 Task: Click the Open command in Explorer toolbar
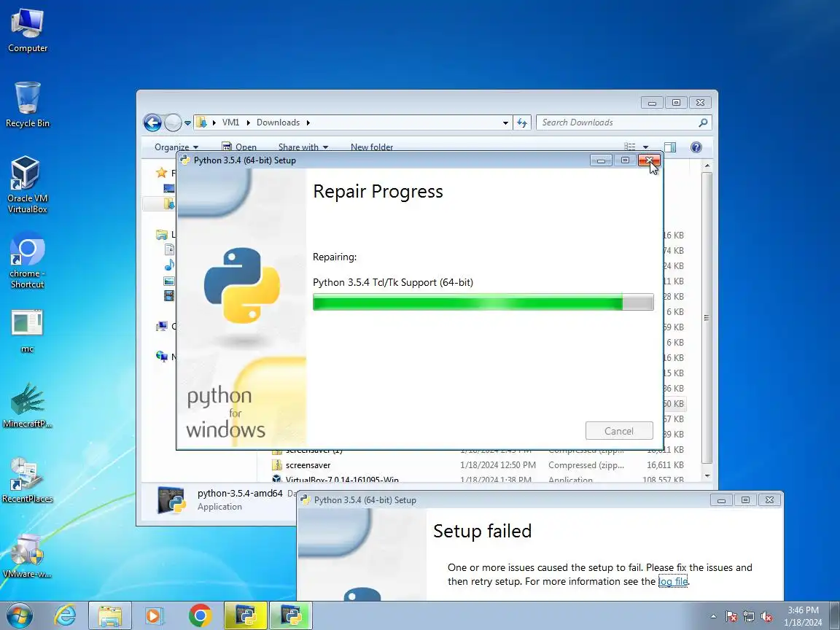point(239,147)
